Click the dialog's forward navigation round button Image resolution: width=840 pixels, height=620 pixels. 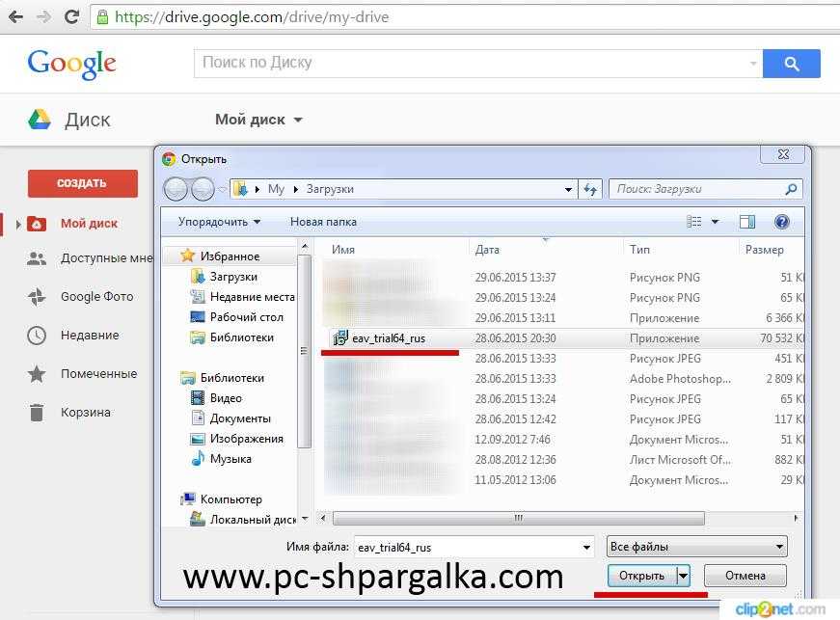[x=203, y=189]
